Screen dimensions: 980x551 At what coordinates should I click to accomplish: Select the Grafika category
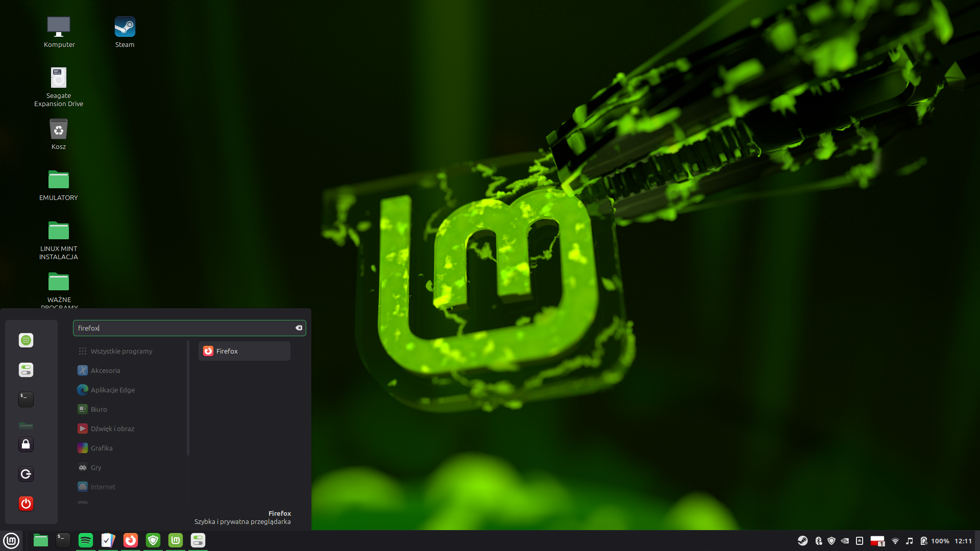tap(101, 448)
